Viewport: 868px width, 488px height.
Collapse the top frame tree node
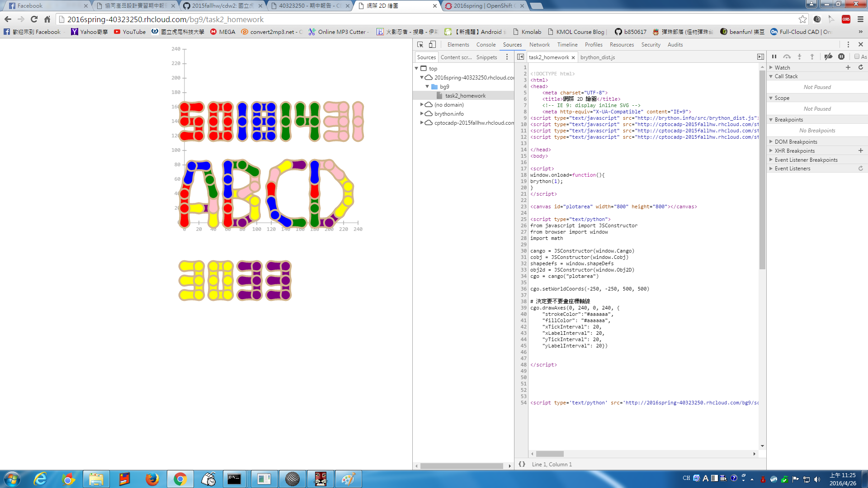click(416, 68)
